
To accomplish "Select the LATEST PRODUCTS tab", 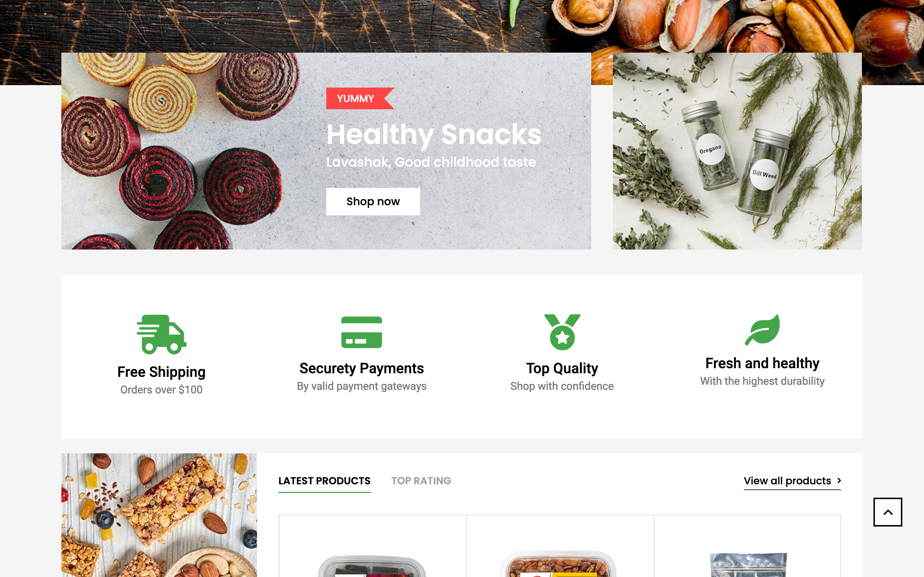I will tap(324, 481).
